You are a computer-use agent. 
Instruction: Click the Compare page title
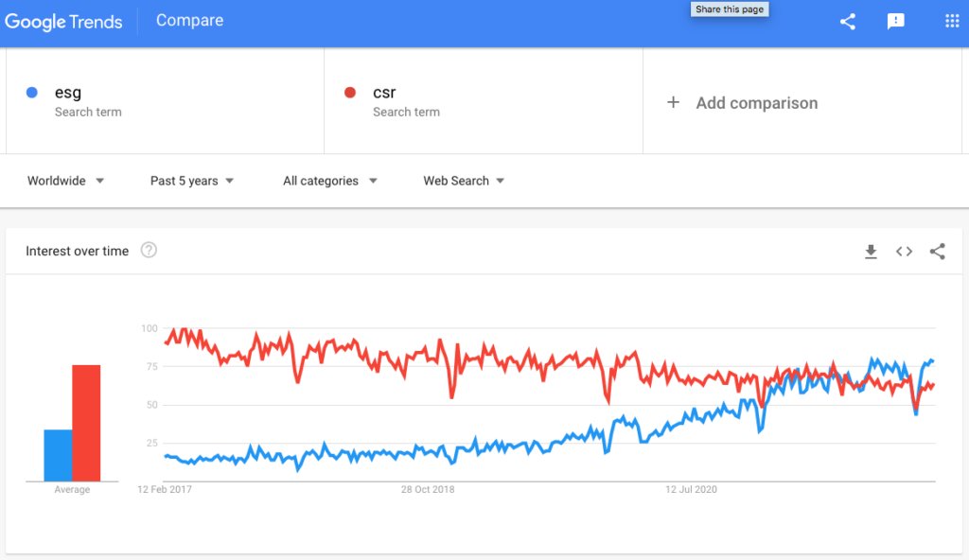coord(189,21)
